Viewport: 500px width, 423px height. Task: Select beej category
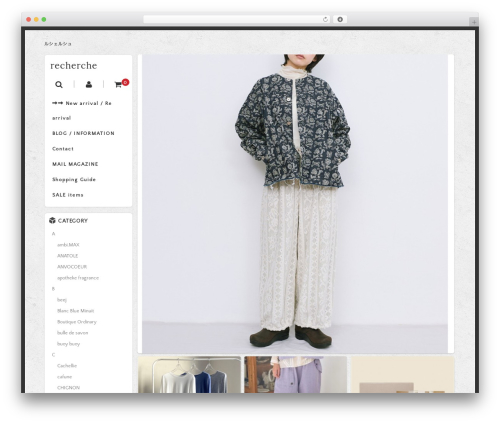click(x=62, y=300)
